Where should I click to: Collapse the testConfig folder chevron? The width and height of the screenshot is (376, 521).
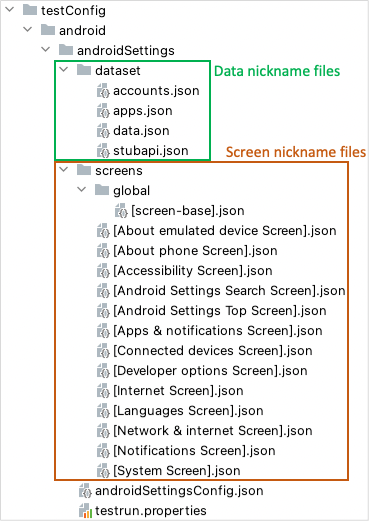tap(10, 10)
